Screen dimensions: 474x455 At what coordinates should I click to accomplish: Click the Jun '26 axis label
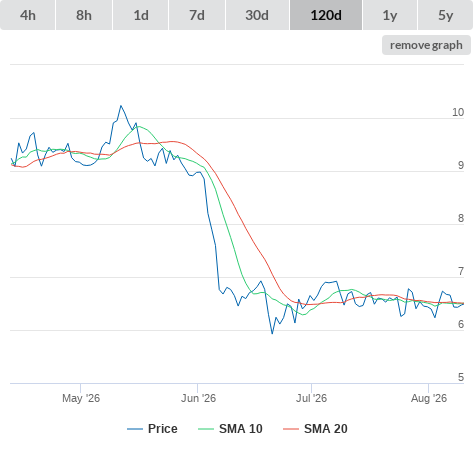pos(198,398)
